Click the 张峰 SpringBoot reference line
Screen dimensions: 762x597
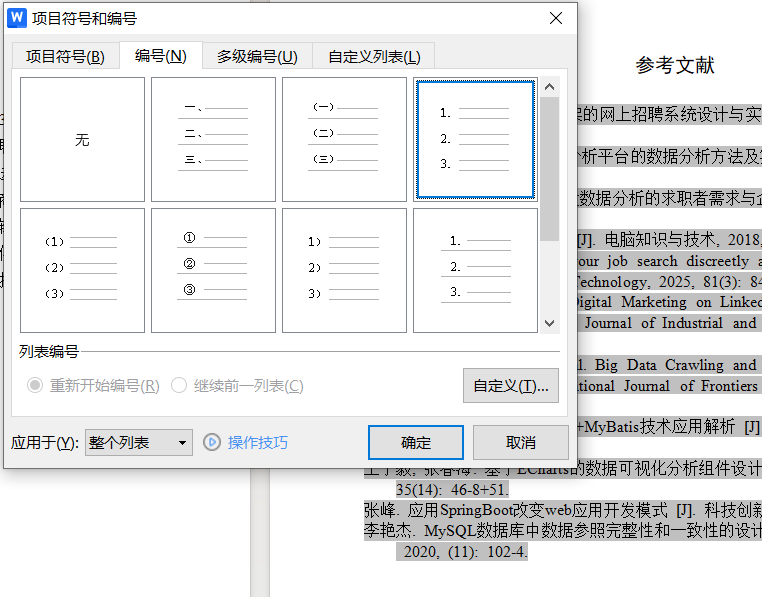[563, 510]
